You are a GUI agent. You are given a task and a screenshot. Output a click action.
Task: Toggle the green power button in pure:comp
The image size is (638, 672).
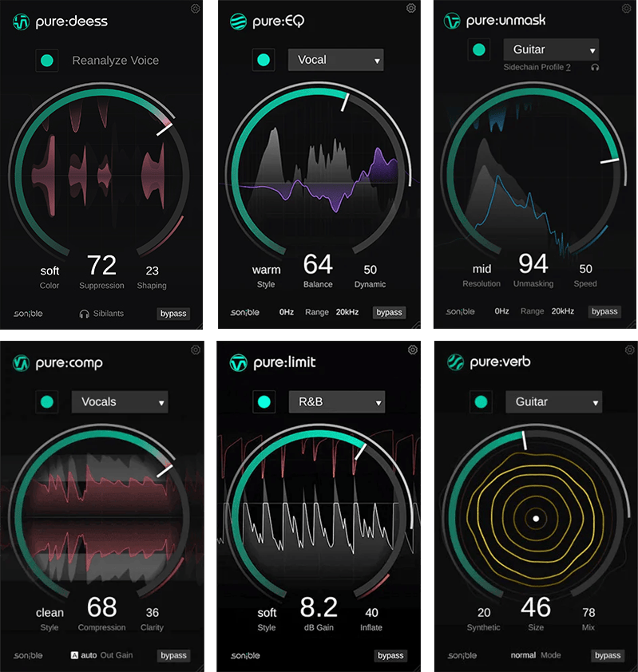[47, 402]
